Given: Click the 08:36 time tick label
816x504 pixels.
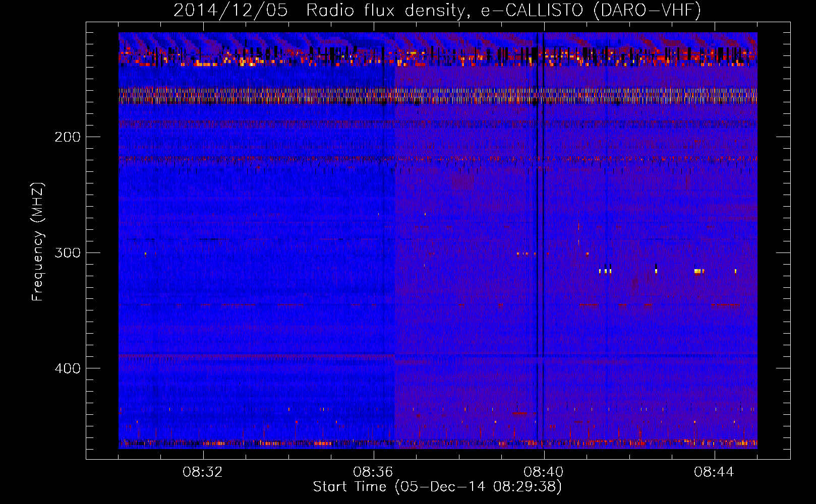Looking at the screenshot, I should [x=374, y=472].
